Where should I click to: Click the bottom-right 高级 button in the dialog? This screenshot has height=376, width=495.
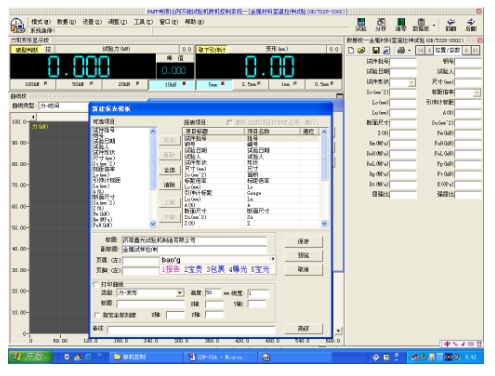(x=303, y=329)
